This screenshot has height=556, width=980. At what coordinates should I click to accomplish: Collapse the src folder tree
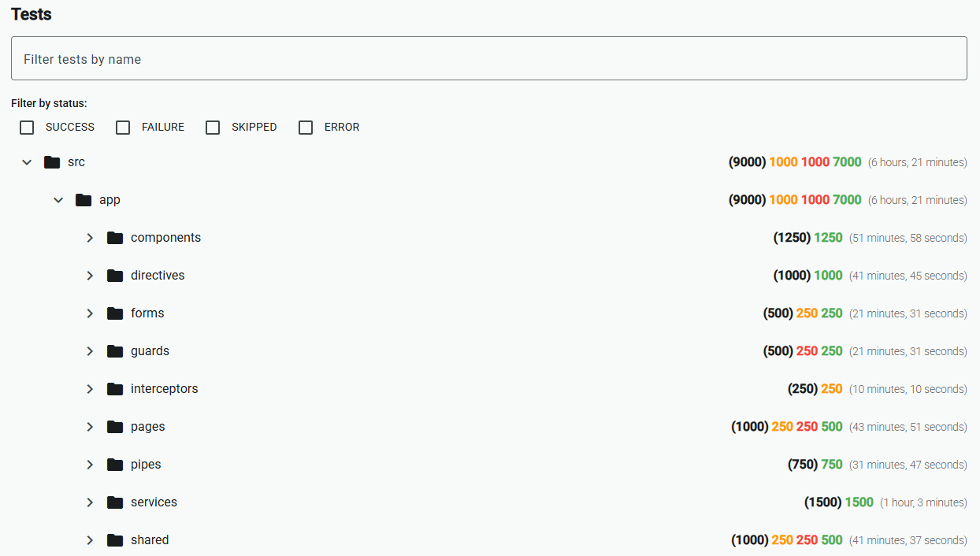coord(27,162)
